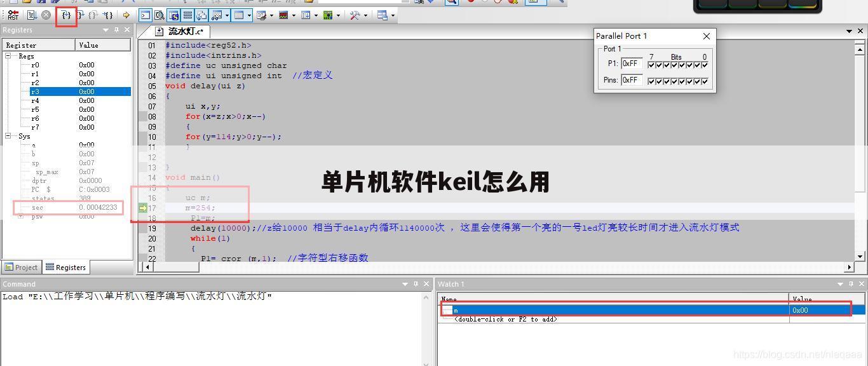
Task: Toggle bit 0 checkbox of Pins row
Action: [x=705, y=81]
